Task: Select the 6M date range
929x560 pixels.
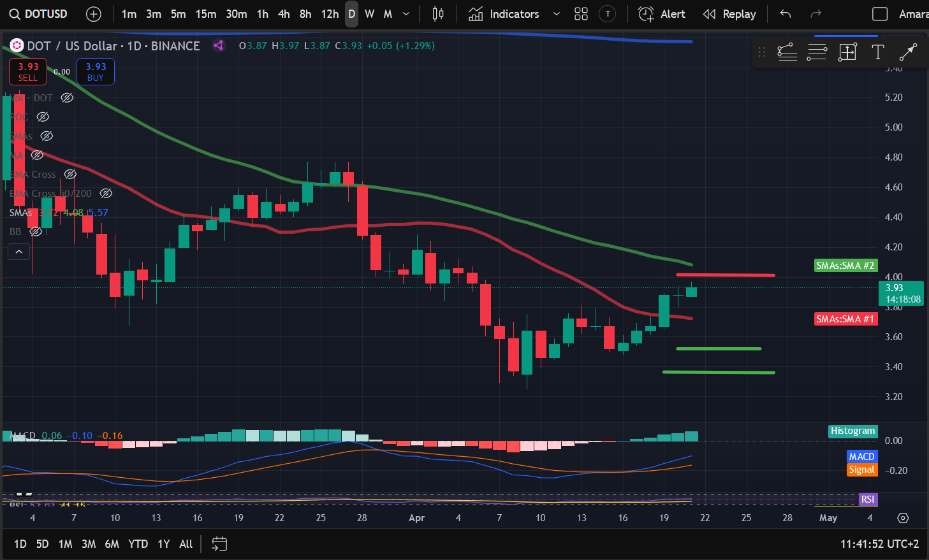Action: click(x=112, y=544)
